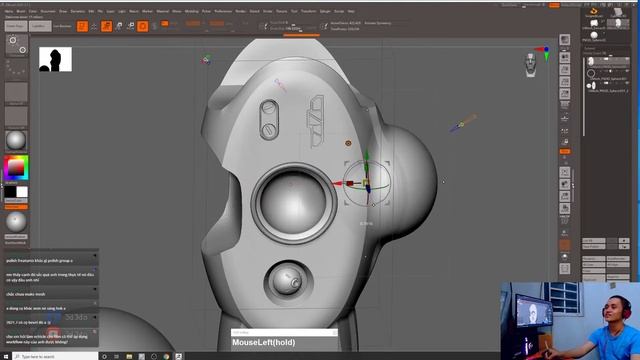
Task: Open the Alpha menu
Action: pyautogui.click(x=9, y=11)
